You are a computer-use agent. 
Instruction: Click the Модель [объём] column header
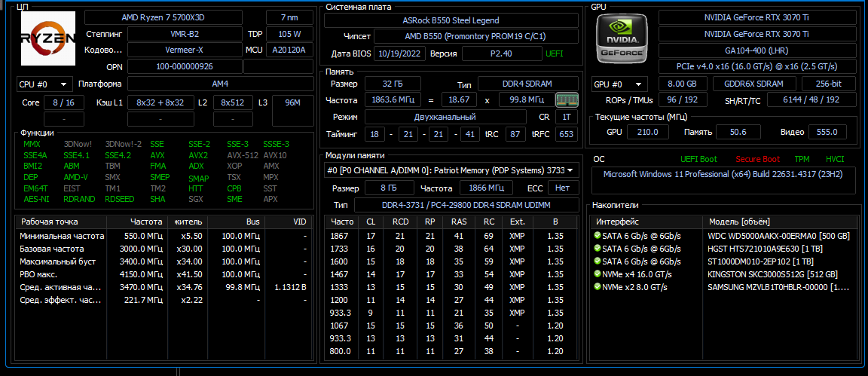(779, 222)
